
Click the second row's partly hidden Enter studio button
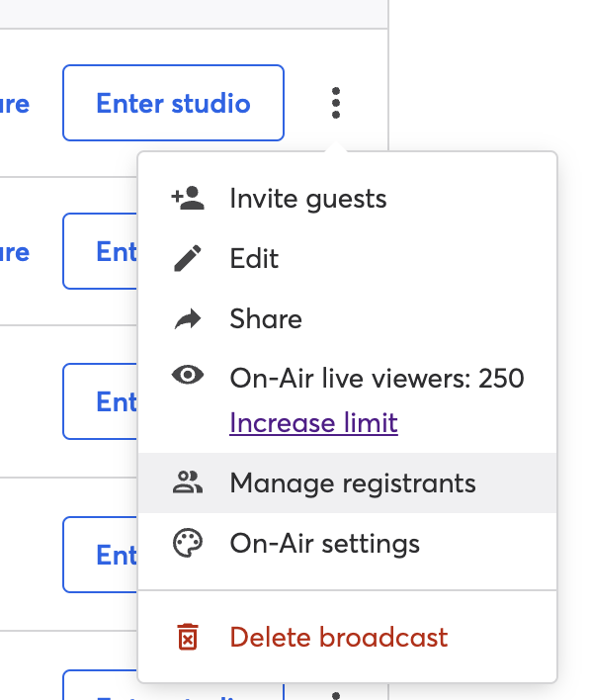click(101, 251)
